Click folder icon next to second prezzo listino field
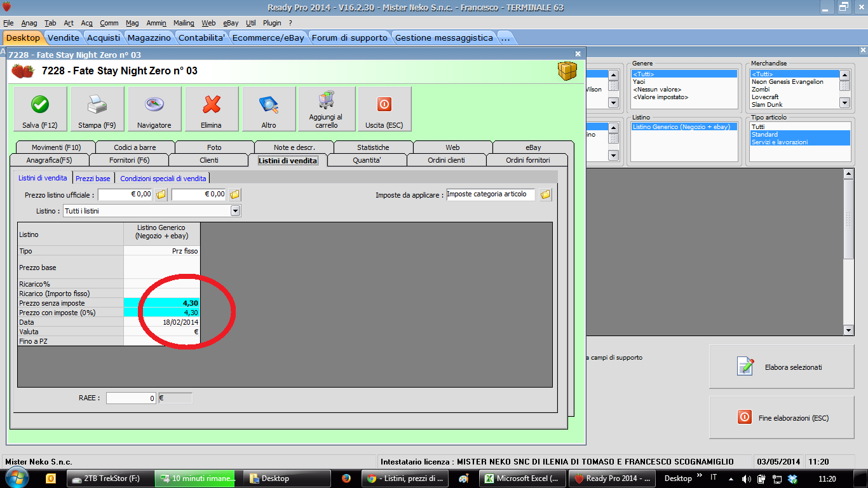868x488 pixels. (x=235, y=194)
